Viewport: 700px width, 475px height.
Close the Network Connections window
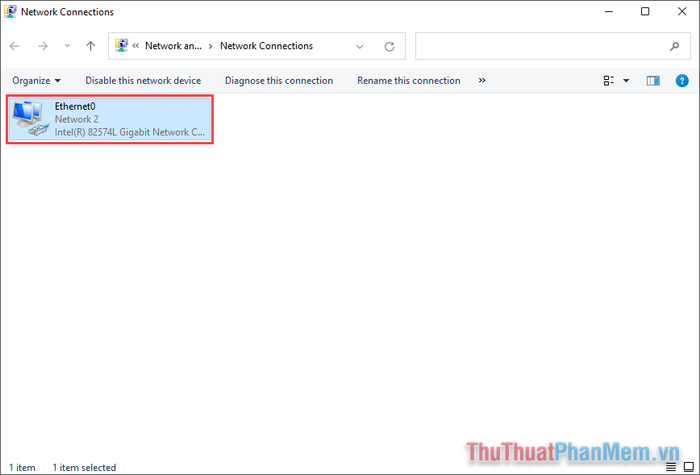click(x=682, y=12)
